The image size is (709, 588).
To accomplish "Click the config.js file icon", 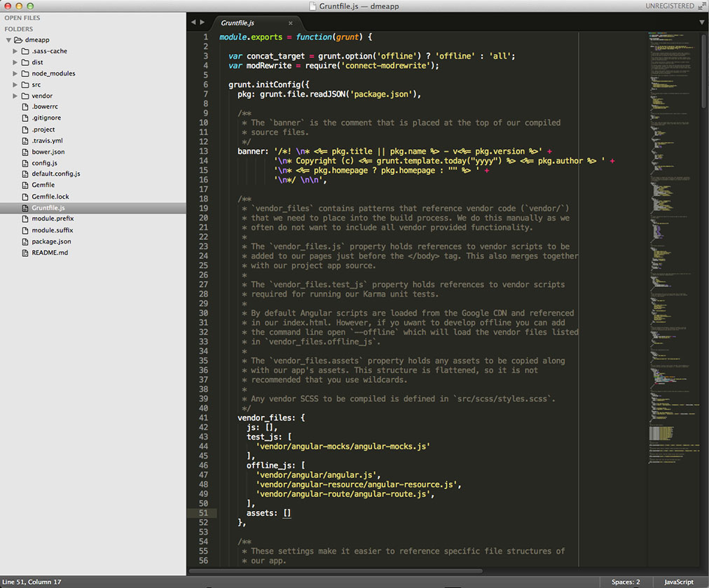I will pos(25,163).
